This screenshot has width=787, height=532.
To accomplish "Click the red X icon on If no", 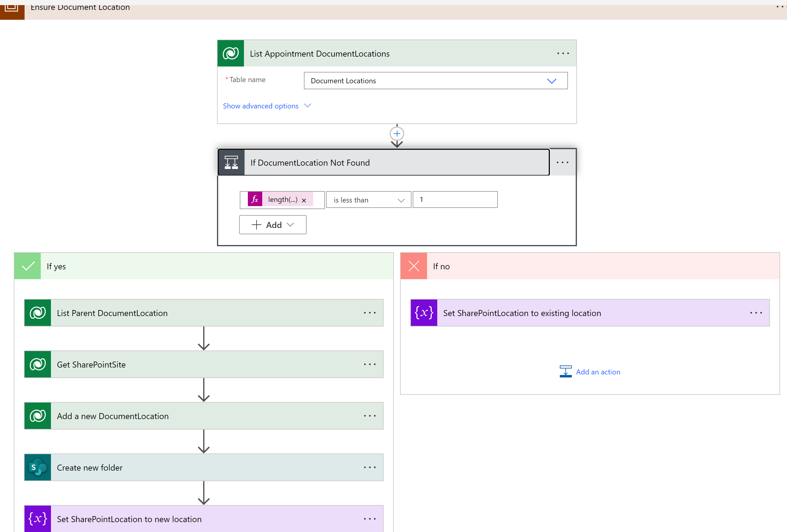I will [414, 266].
